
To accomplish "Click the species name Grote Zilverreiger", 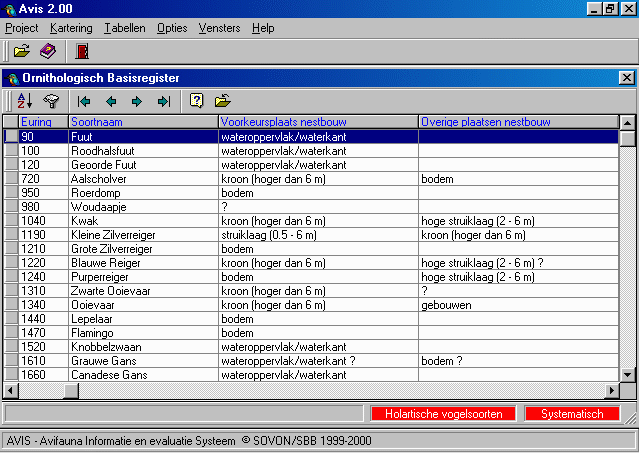I will (x=112, y=249).
